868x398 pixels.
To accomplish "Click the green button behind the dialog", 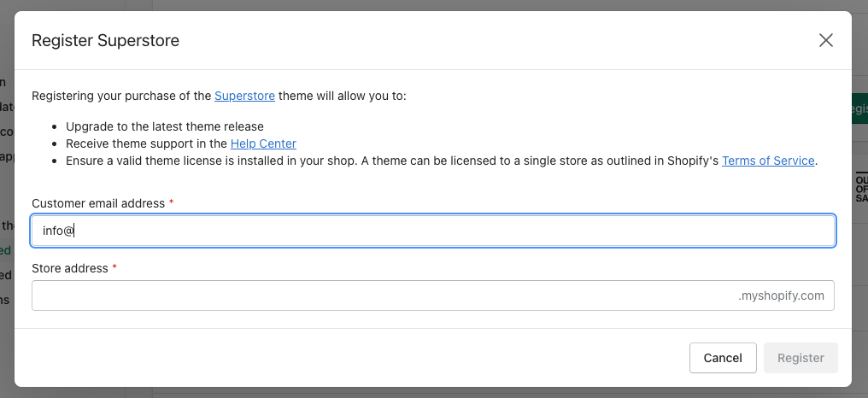I will (859, 109).
